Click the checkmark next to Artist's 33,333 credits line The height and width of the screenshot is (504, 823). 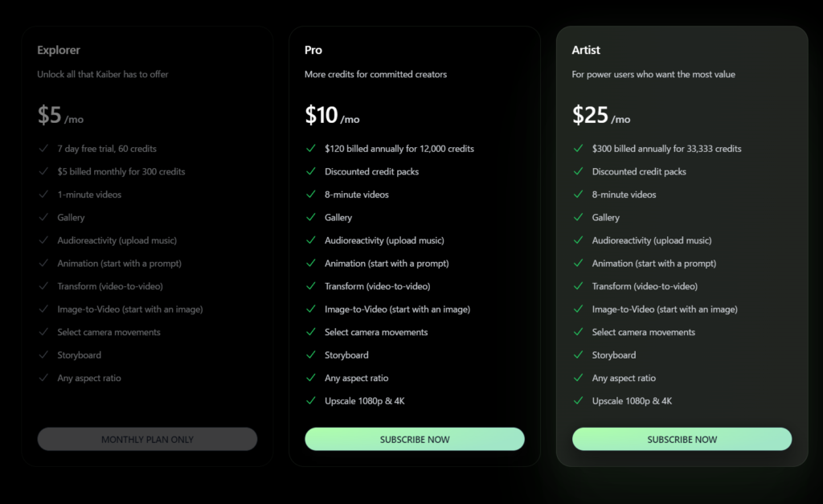coord(578,149)
